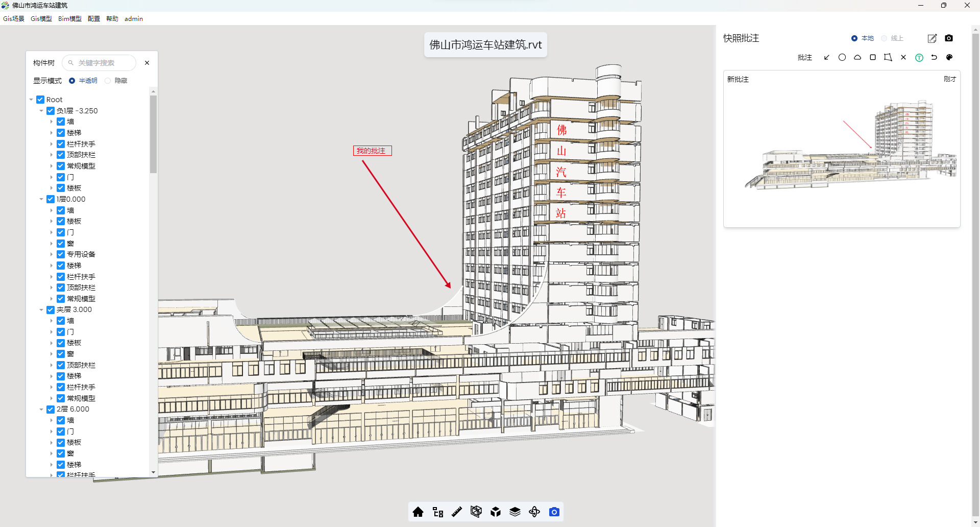Collapse the 1层0.000 node

click(x=41, y=199)
